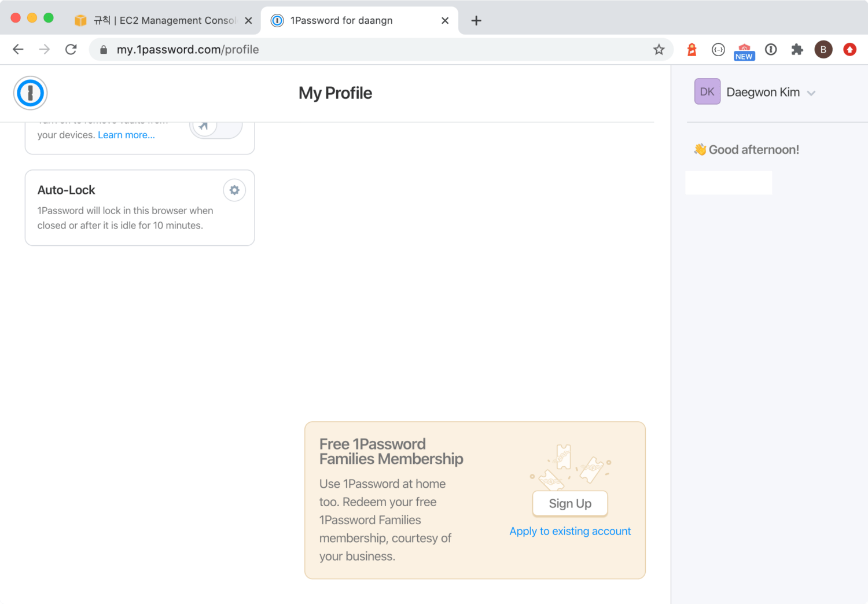Screen dimensions: 868x604
Task: Open a new browser tab
Action: (476, 21)
